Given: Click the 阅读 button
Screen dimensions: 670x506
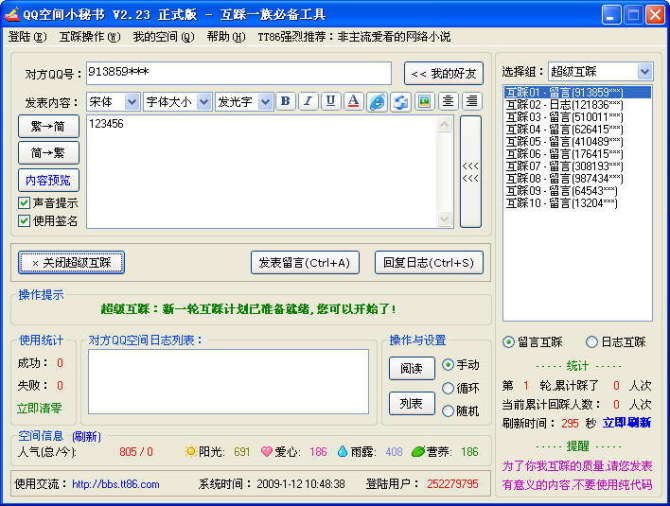Looking at the screenshot, I should [x=411, y=368].
